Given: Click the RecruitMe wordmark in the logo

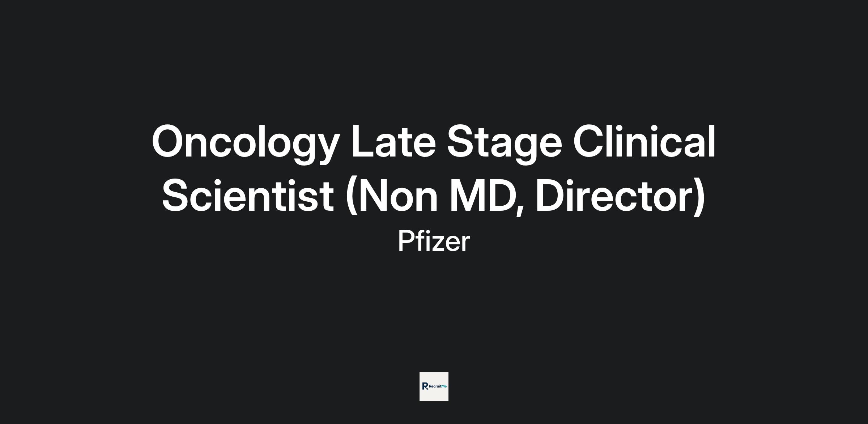Looking at the screenshot, I should (437, 386).
